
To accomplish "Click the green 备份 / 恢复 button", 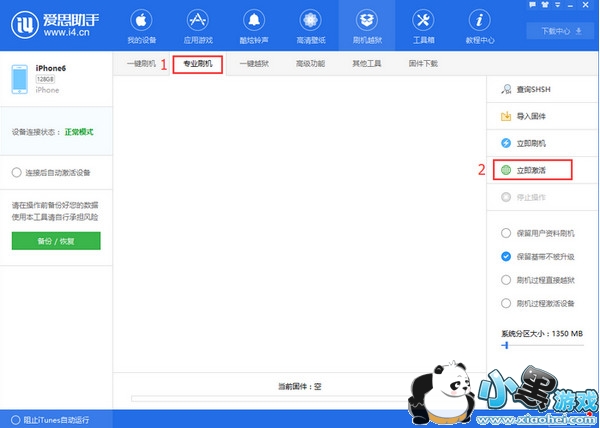I will click(x=56, y=241).
